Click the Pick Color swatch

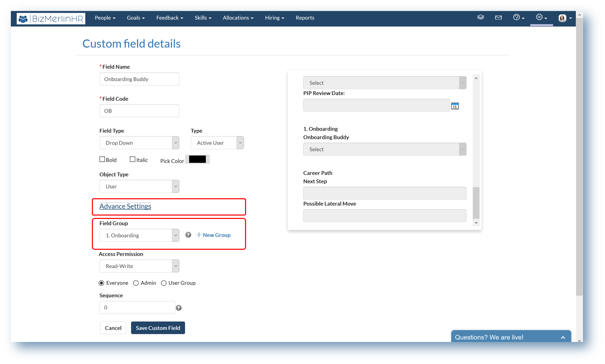point(197,159)
